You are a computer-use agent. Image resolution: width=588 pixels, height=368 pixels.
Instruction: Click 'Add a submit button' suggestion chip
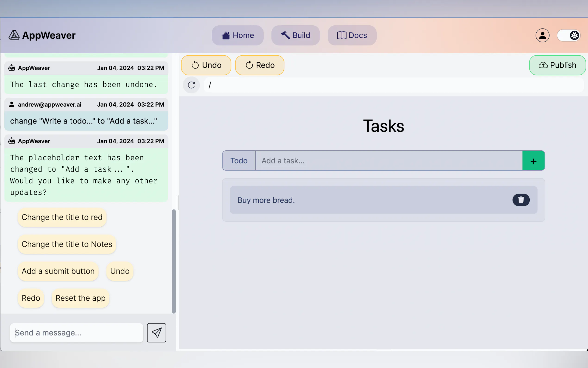click(x=58, y=271)
